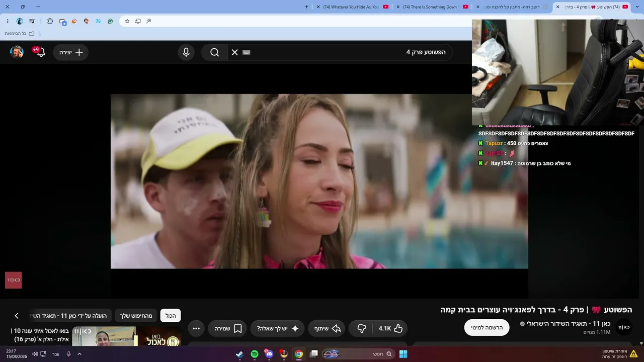
Task: Open the on-screen keyboard in search box
Action: (246, 52)
